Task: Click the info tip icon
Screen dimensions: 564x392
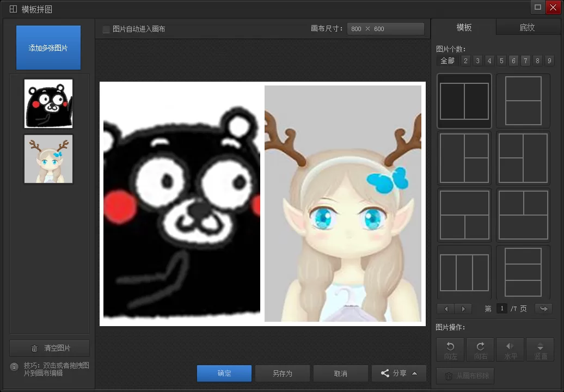Action: (x=14, y=367)
